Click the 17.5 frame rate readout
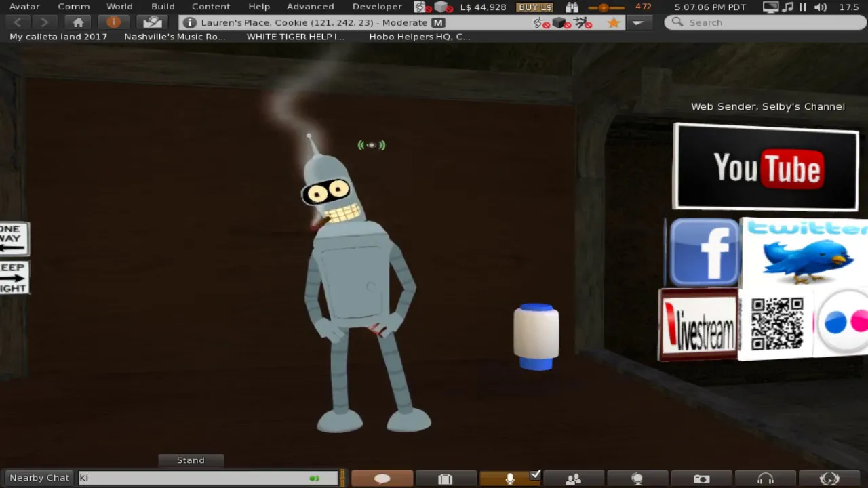868x488 pixels. coord(848,7)
